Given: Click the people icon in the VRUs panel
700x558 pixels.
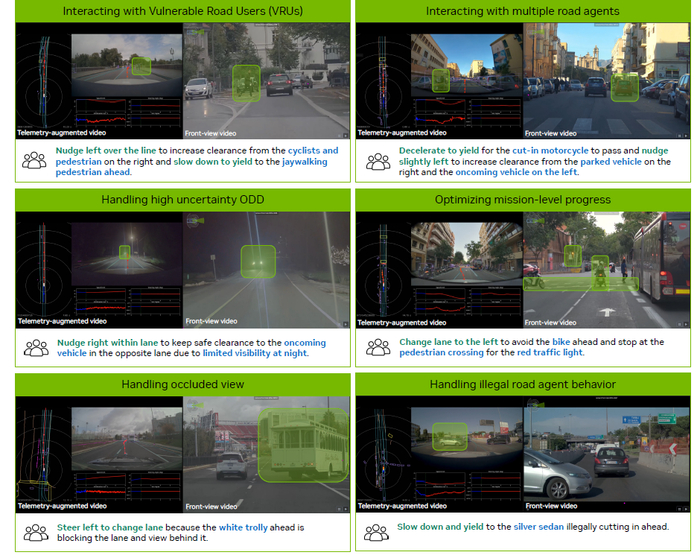Looking at the screenshot, I should [36, 159].
